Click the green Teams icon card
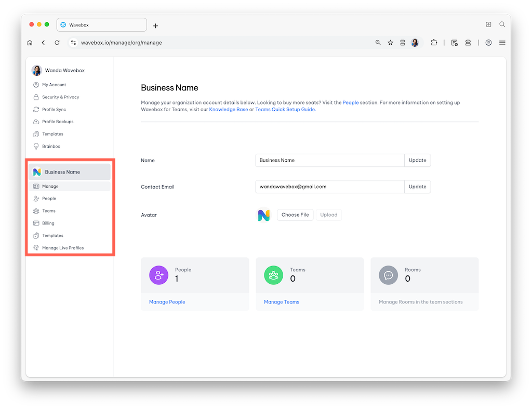 [273, 275]
